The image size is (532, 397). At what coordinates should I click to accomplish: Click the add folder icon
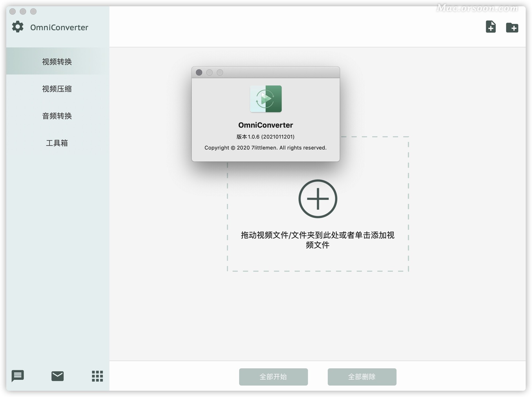click(512, 27)
